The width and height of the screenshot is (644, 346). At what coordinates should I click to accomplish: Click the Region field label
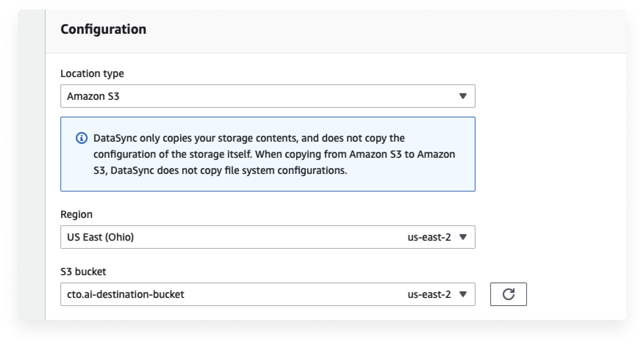pos(76,214)
